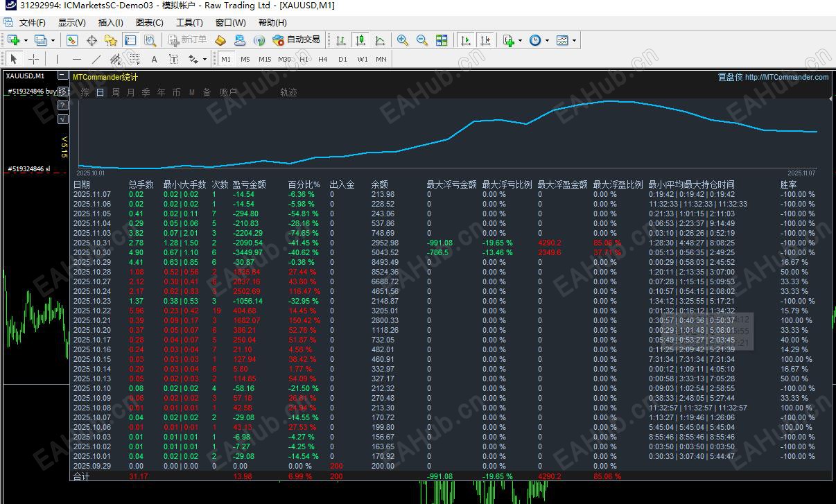The image size is (836, 504).
Task: Tile windows icon
Action: 442,40
